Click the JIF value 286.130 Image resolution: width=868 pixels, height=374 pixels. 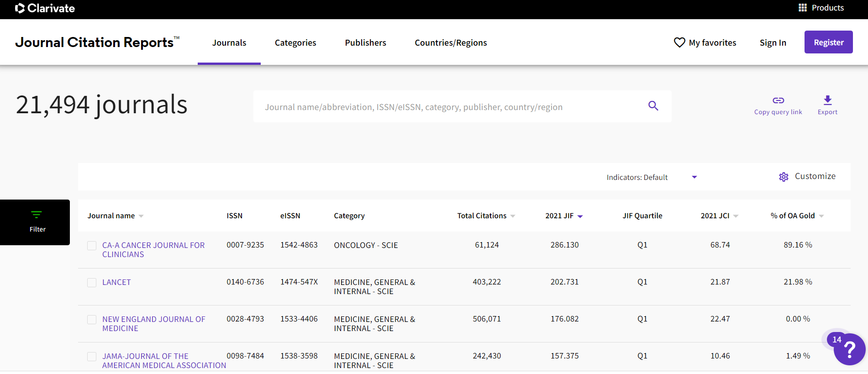click(x=565, y=245)
